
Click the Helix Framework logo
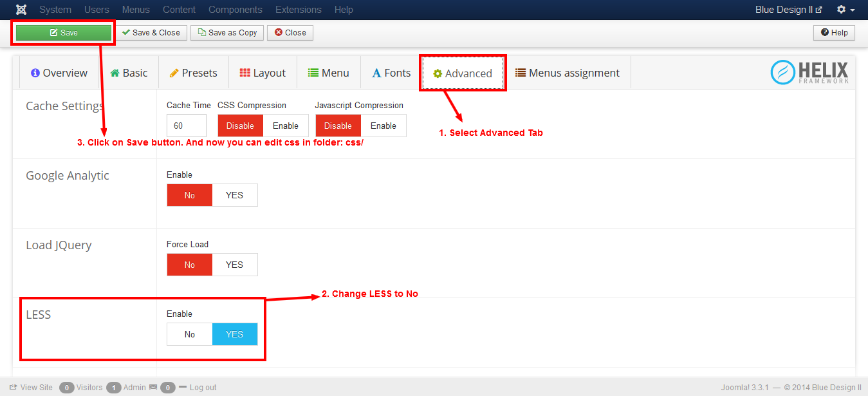pos(809,73)
